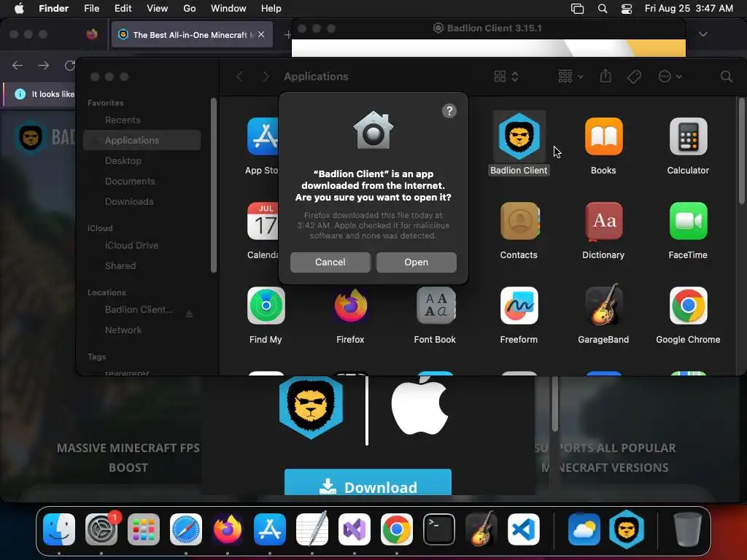Open Terminal from the Dock
This screenshot has width=747, height=560.
tap(438, 529)
